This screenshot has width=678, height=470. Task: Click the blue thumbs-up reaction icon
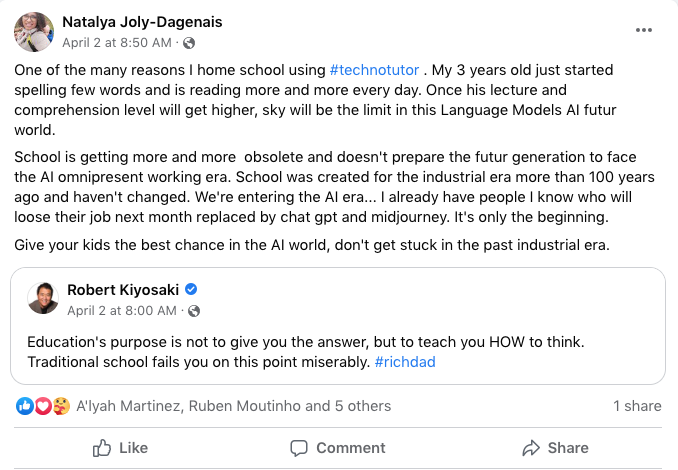(x=25, y=405)
